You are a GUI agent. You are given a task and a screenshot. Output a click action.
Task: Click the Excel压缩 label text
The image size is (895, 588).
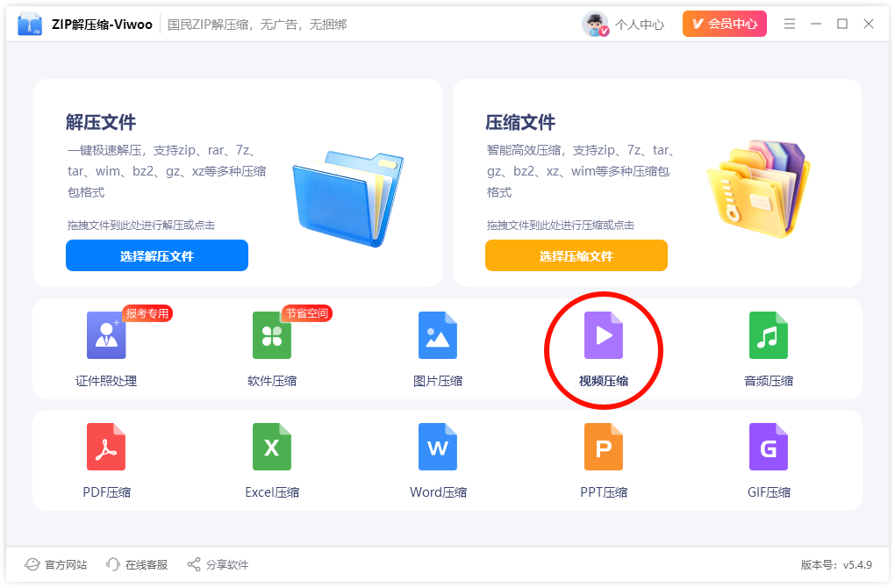[272, 492]
